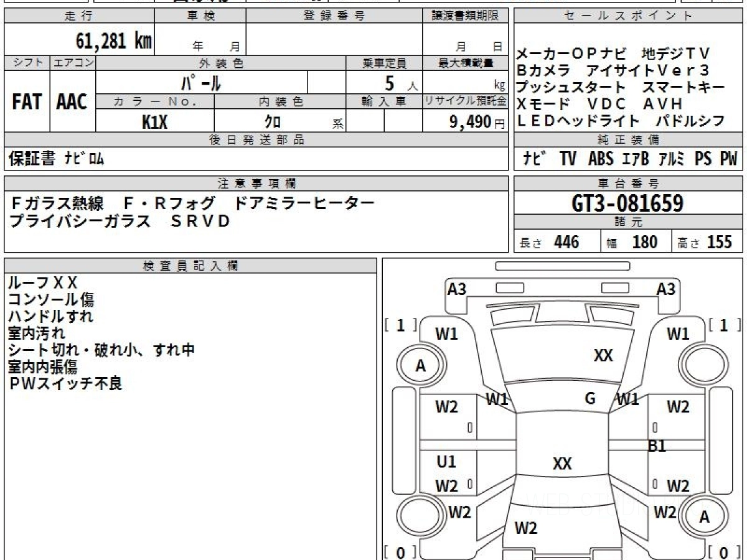
Task: Select the length value 長さ 446
Action: click(x=549, y=242)
